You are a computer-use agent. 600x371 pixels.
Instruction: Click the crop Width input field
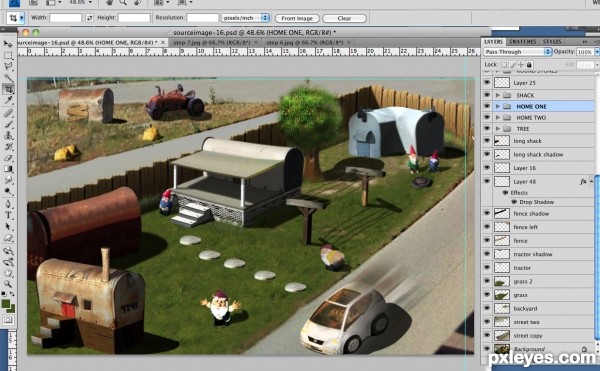pyautogui.click(x=66, y=18)
